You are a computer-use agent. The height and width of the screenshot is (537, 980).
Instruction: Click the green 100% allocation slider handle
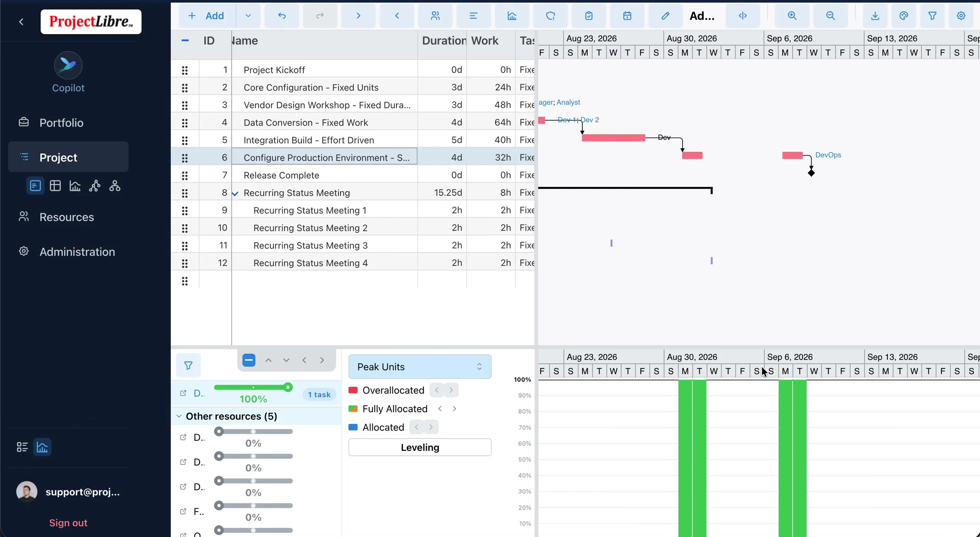(x=288, y=387)
